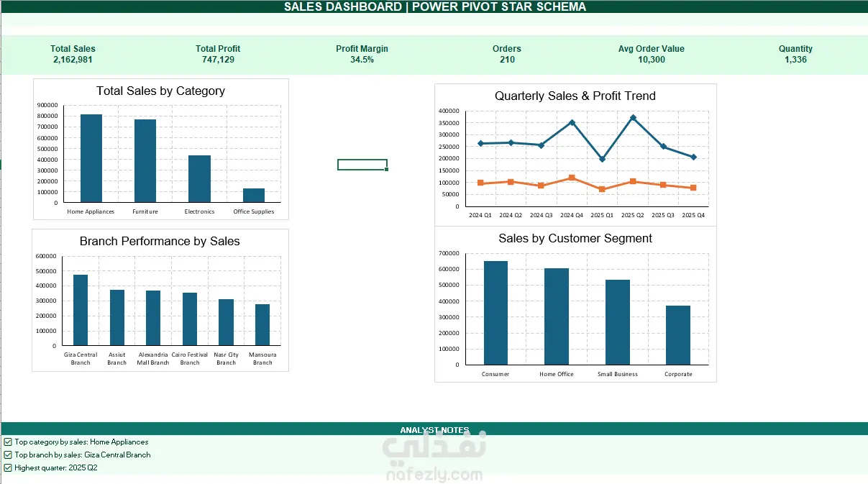Click the Orders value 210
The width and height of the screenshot is (868, 484).
pyautogui.click(x=507, y=60)
